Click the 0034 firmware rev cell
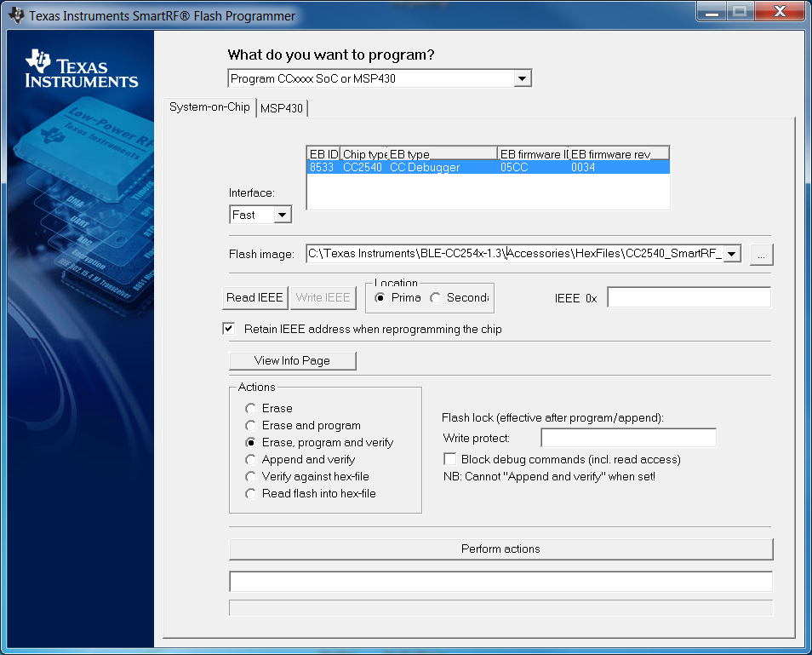 coord(583,168)
